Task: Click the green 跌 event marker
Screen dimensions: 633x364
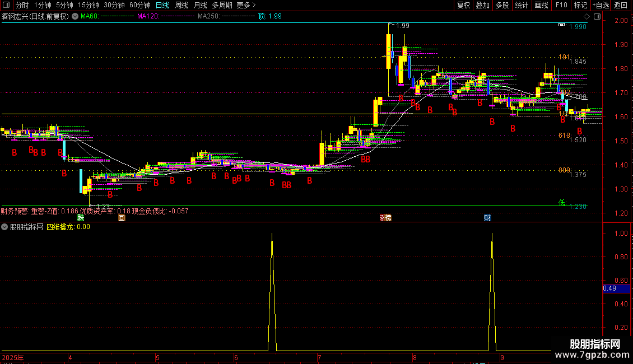Action: (81, 218)
